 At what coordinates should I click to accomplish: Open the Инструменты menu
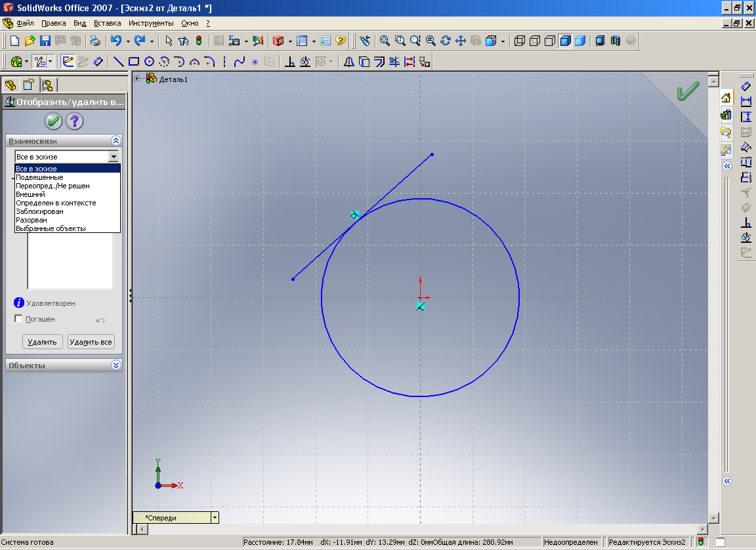[150, 23]
